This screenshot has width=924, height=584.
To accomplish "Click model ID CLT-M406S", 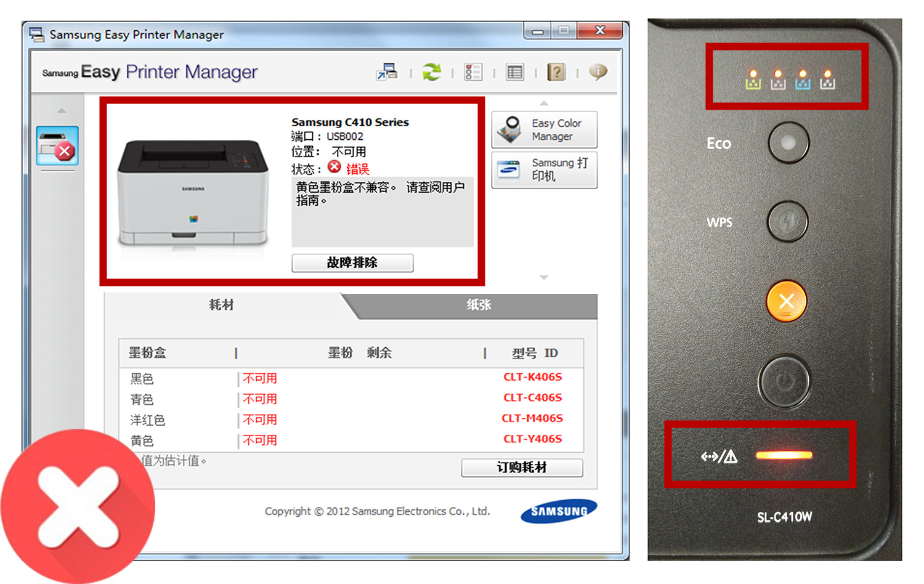I will (532, 418).
